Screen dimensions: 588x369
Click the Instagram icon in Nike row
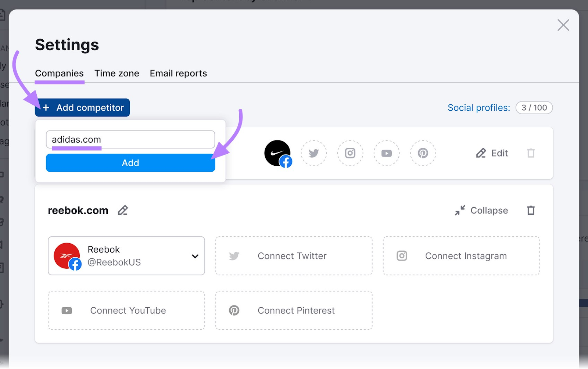pos(350,153)
